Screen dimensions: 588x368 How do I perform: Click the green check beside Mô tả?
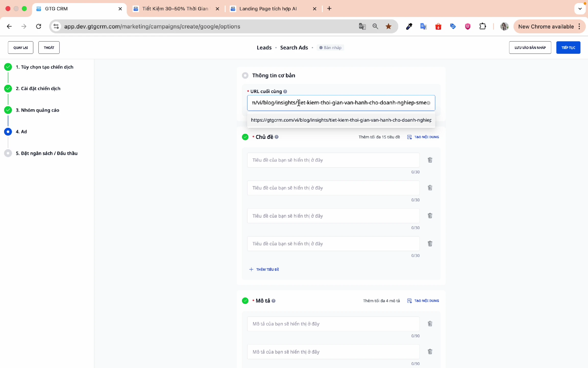pos(245,301)
